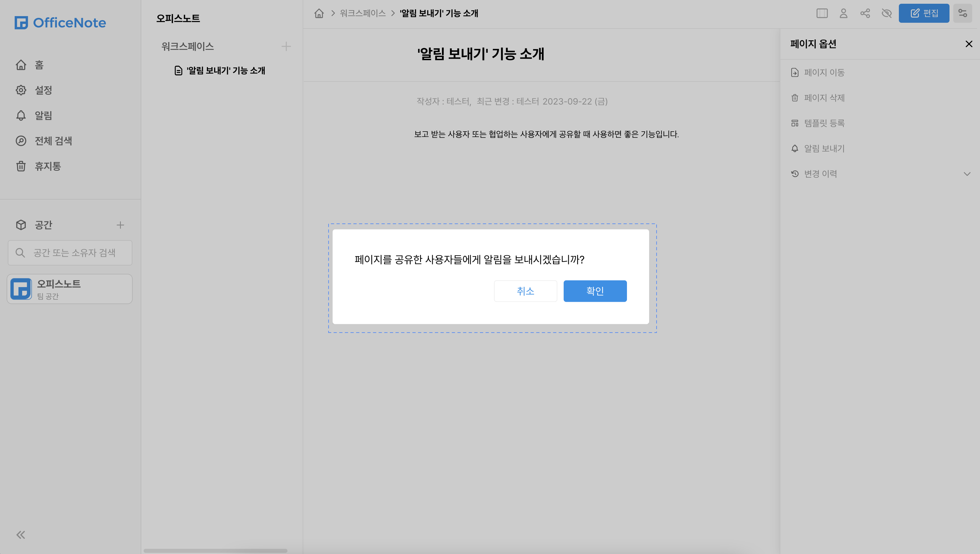This screenshot has width=980, height=554.
Task: Close the 페이지 옵션 panel
Action: [968, 44]
